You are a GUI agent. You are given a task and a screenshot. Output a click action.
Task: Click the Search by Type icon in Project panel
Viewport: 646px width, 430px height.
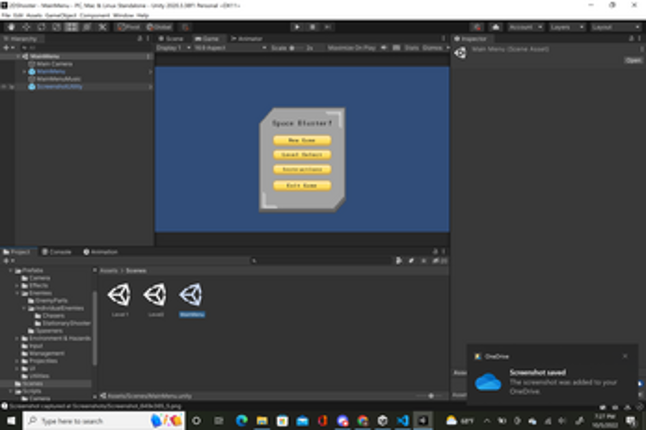399,261
